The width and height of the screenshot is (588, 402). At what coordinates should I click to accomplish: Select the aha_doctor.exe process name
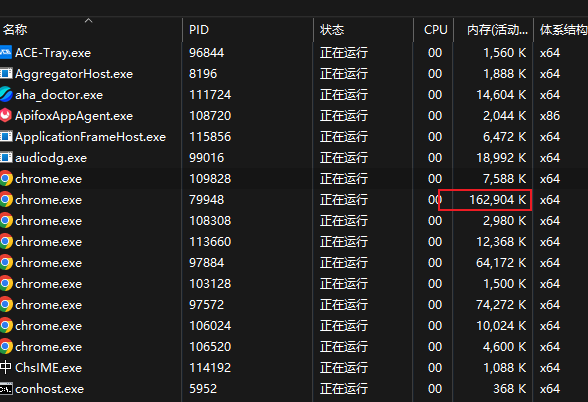click(x=59, y=95)
